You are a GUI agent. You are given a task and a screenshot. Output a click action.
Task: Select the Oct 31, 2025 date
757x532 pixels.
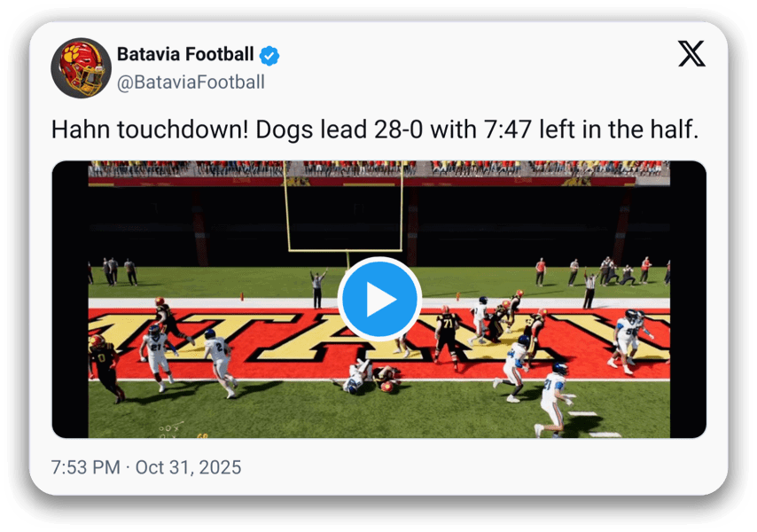pos(188,467)
